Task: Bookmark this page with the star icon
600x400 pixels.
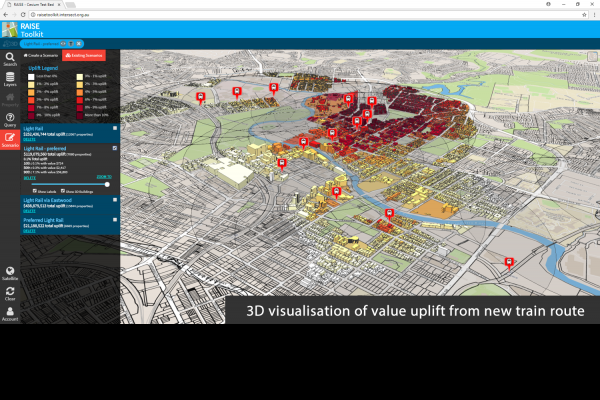Action: [x=581, y=16]
